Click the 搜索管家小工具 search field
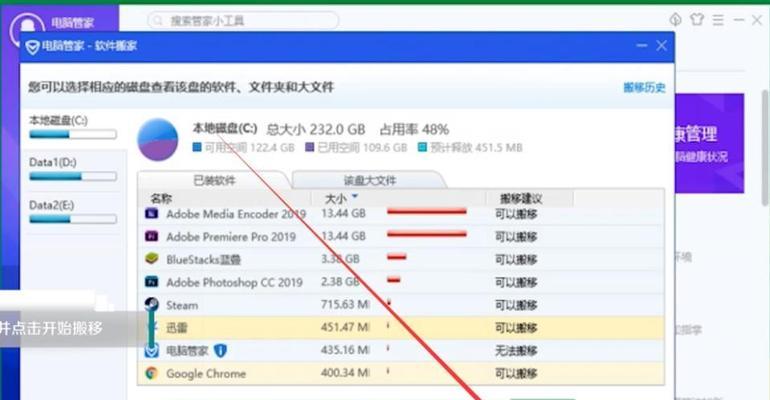770x400 pixels. (x=243, y=21)
